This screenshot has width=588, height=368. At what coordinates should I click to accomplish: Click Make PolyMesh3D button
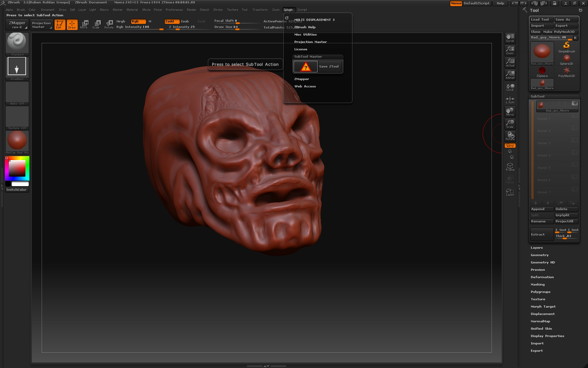click(560, 32)
